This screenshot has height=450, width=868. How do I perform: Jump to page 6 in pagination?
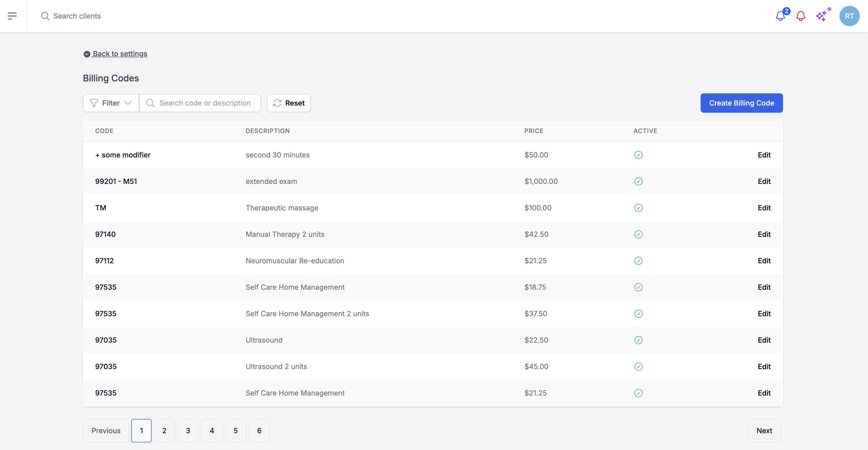pyautogui.click(x=259, y=430)
